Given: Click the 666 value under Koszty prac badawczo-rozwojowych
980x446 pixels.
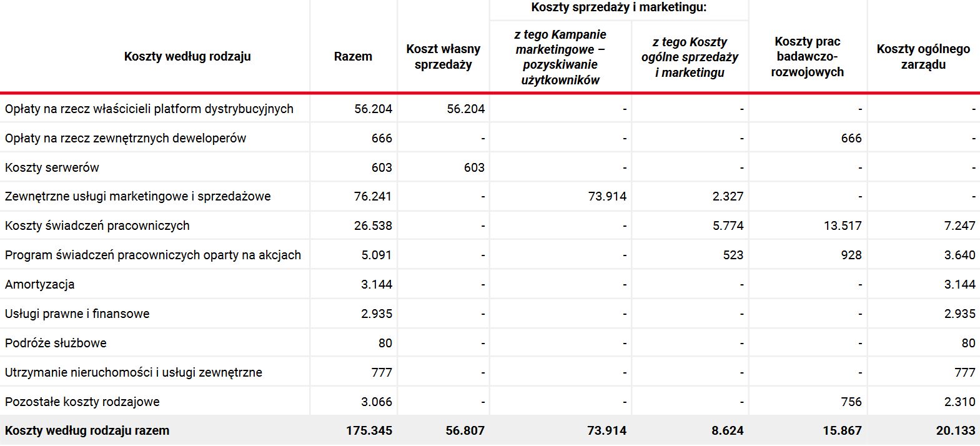Looking at the screenshot, I should point(851,138).
